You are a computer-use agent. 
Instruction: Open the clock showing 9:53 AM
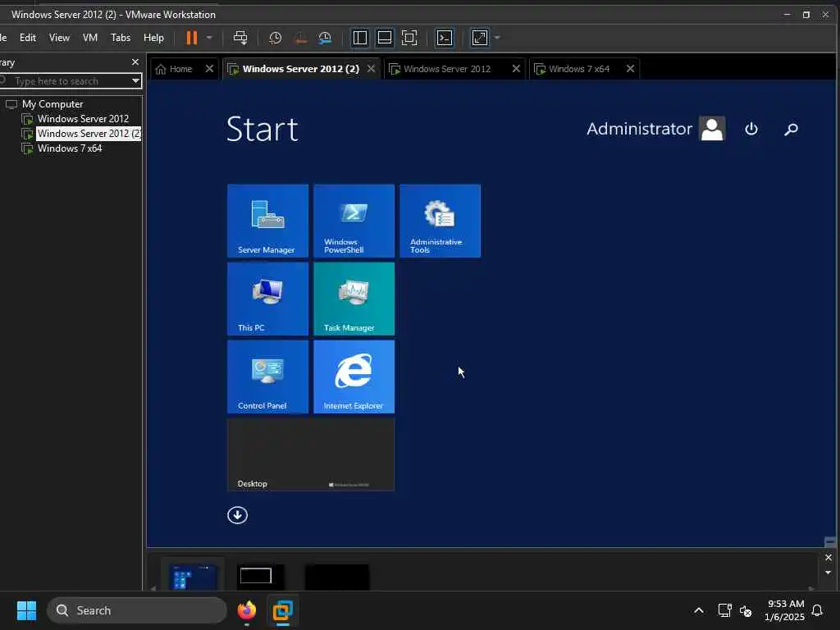[x=785, y=610]
